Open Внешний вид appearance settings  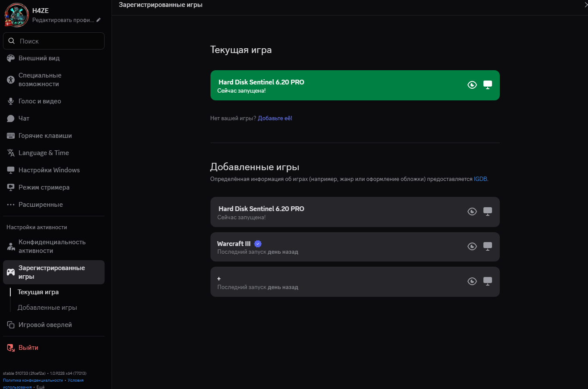click(x=39, y=58)
